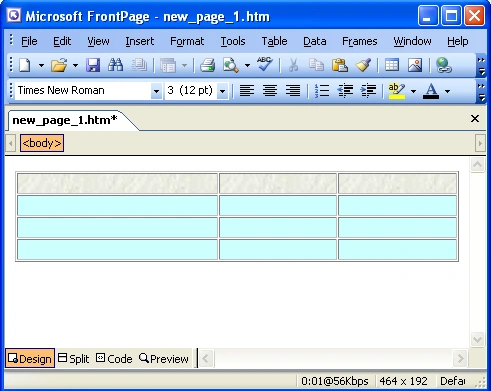This screenshot has height=391, width=491.
Task: Open the Data menu
Action: click(315, 41)
